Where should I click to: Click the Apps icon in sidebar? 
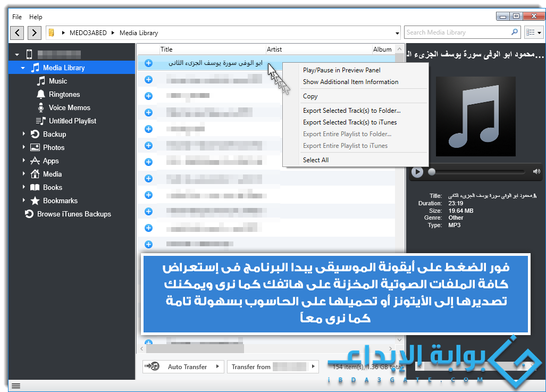point(35,161)
